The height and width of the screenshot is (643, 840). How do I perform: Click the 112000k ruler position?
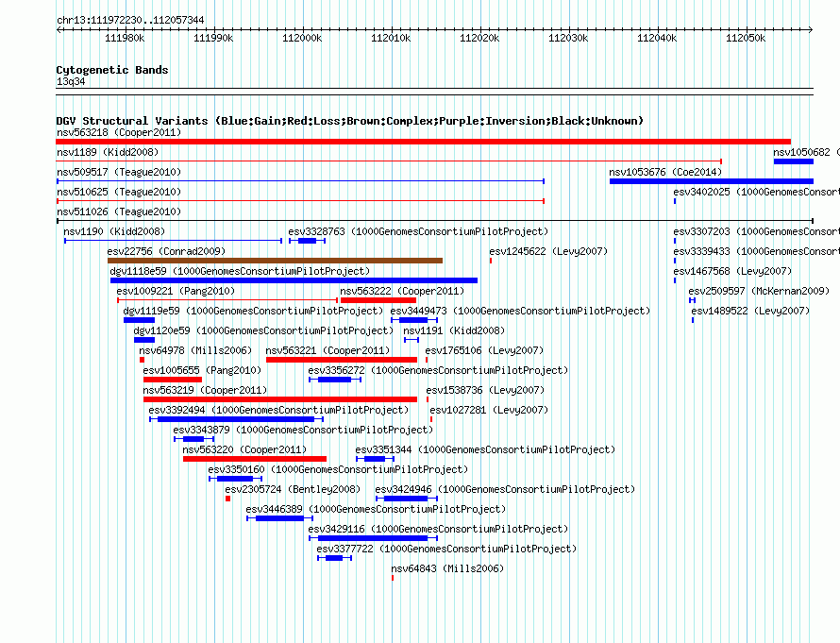coord(302,38)
